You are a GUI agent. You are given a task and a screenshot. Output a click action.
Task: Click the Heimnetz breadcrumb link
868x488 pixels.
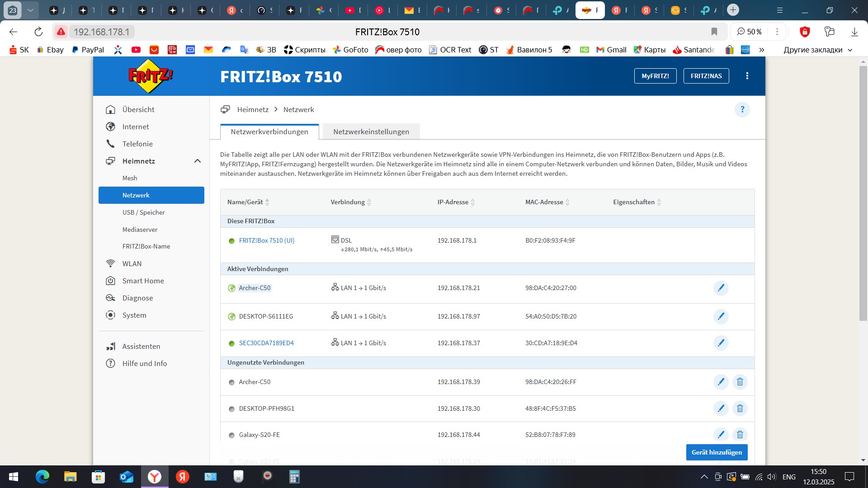253,109
